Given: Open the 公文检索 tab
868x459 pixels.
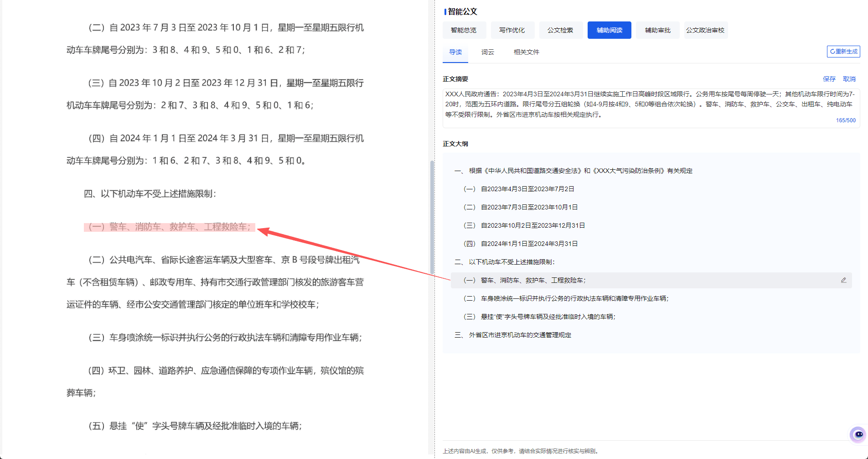Looking at the screenshot, I should [561, 30].
